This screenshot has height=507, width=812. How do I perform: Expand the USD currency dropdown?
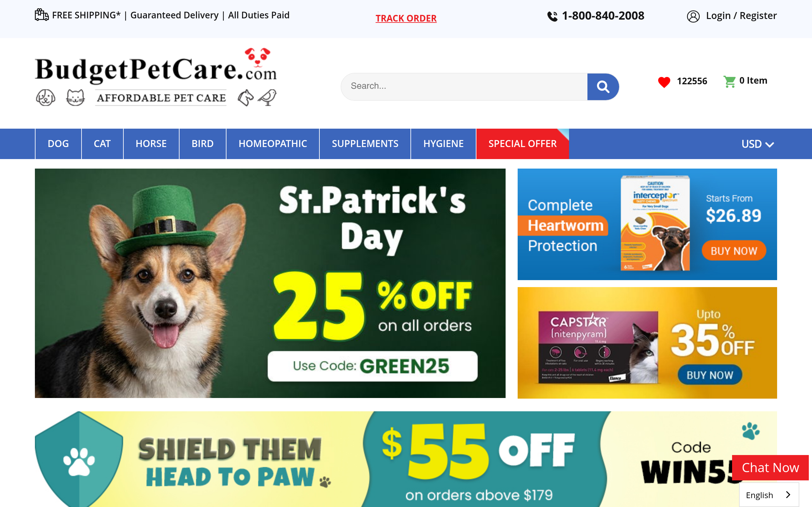758,144
